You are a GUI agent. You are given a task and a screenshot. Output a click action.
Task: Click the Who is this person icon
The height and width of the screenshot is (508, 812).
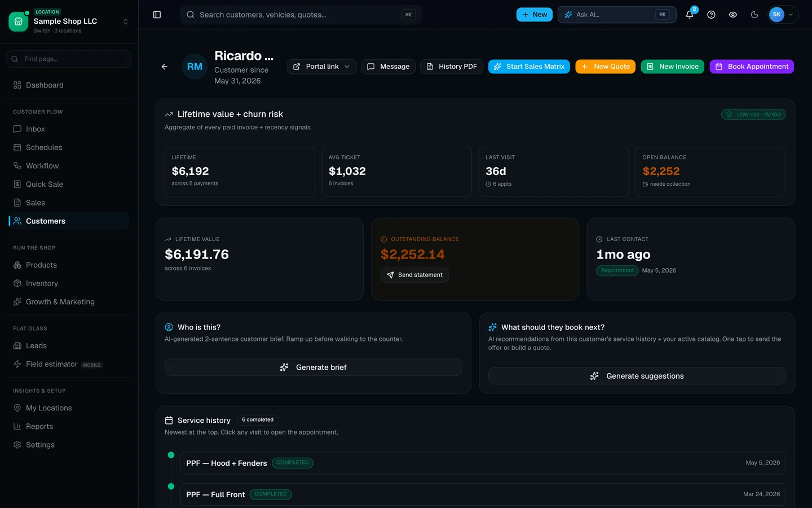click(x=169, y=327)
